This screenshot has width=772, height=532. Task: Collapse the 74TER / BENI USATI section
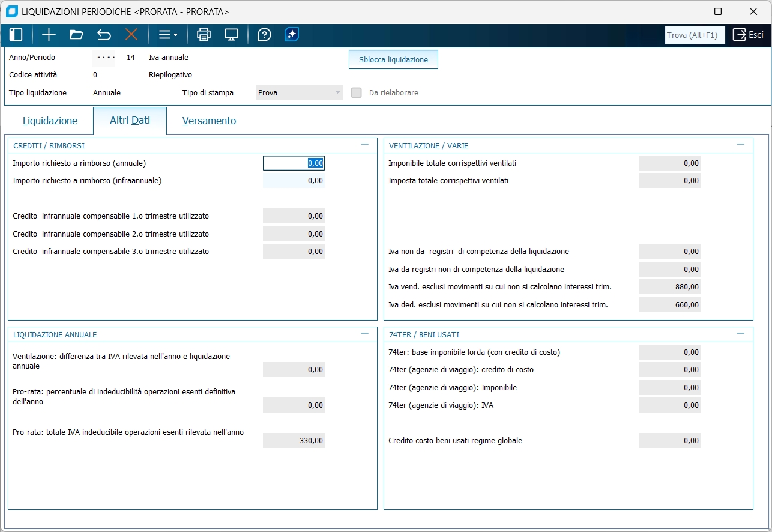[740, 334]
